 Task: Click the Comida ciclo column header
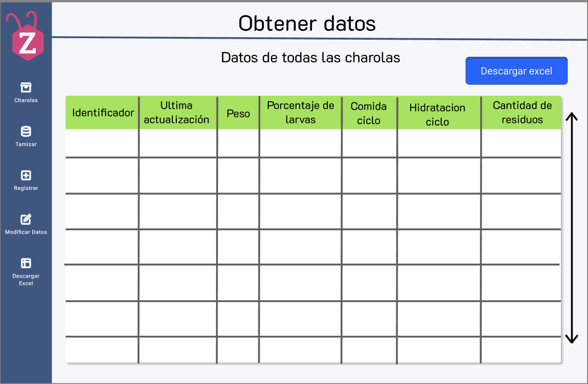point(369,113)
